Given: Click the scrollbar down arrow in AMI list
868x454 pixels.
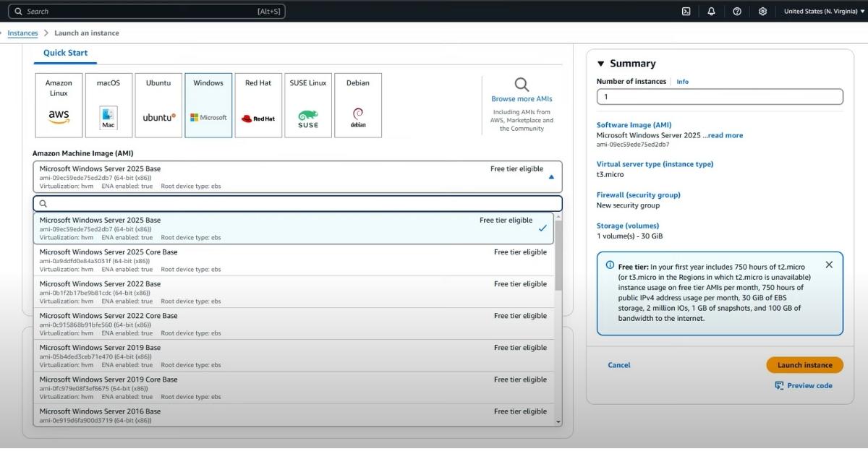Looking at the screenshot, I should point(558,421).
